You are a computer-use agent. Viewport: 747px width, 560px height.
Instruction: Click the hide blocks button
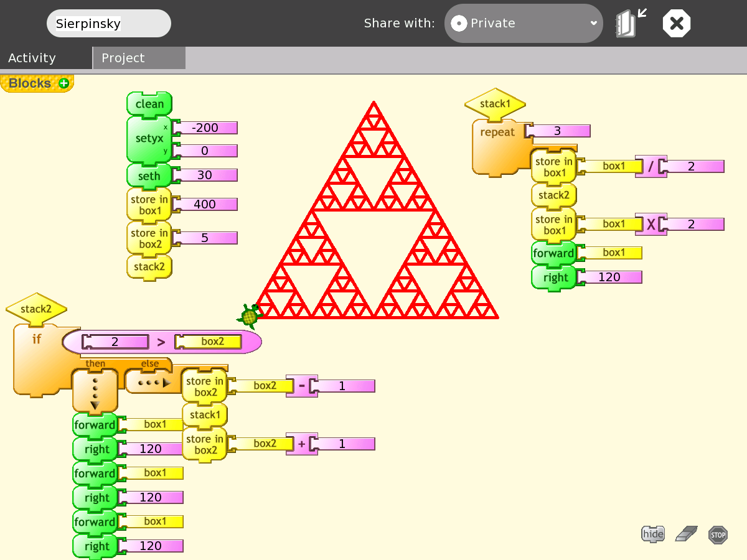pos(653,534)
